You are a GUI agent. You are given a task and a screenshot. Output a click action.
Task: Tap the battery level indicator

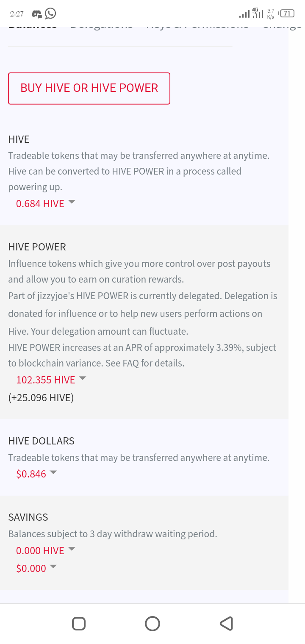pos(287,14)
